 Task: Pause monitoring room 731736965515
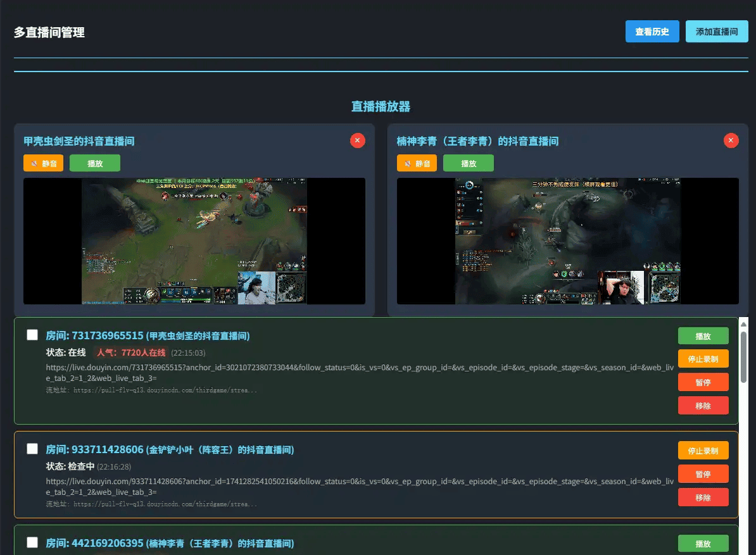tap(703, 382)
